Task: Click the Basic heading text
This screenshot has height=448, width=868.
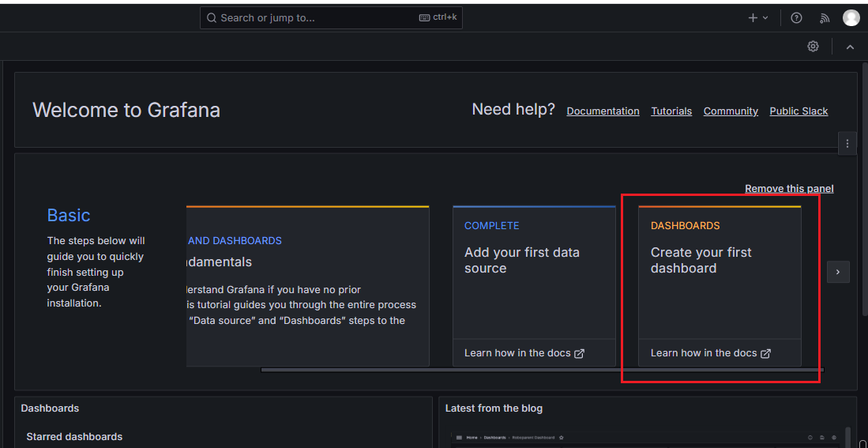Action: click(69, 215)
